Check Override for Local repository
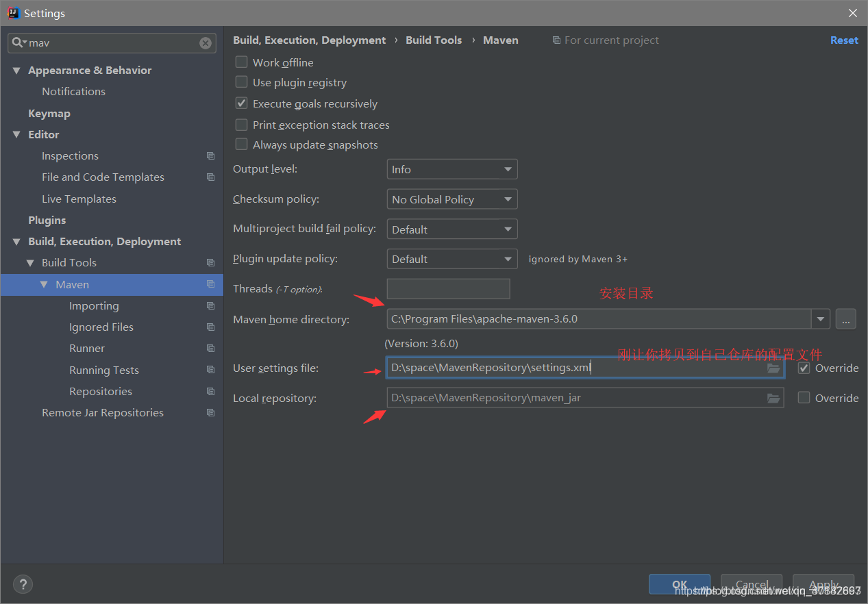The image size is (868, 604). pyautogui.click(x=804, y=398)
